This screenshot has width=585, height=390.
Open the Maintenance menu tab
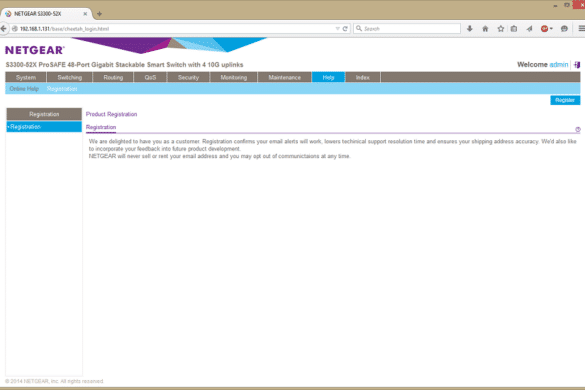click(x=284, y=77)
